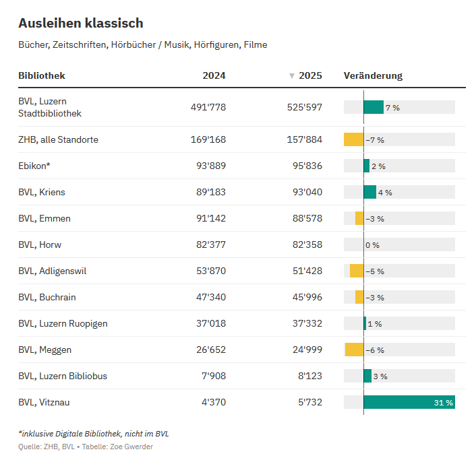Click the BVL, Horw row label

click(x=40, y=244)
